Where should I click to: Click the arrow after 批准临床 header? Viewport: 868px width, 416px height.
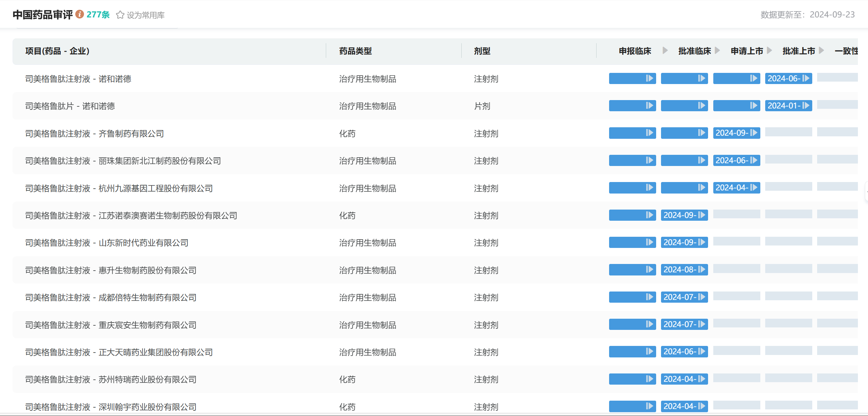717,51
